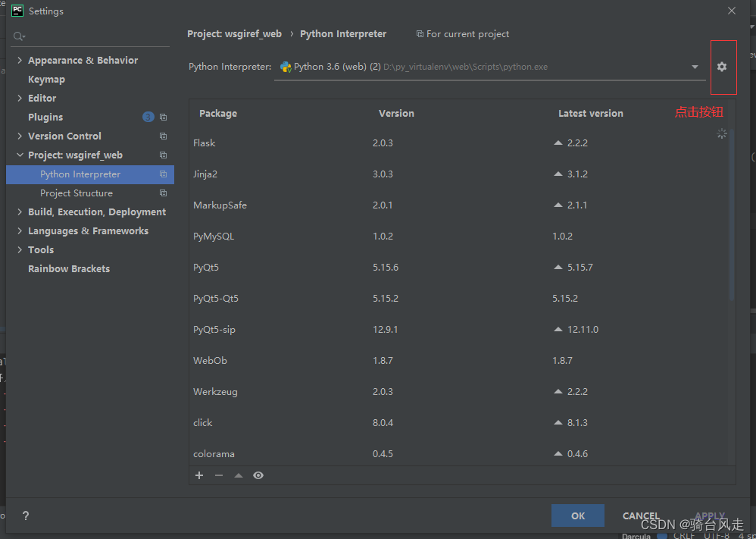
Task: Click the search magnifier icon in settings
Action: 18,36
